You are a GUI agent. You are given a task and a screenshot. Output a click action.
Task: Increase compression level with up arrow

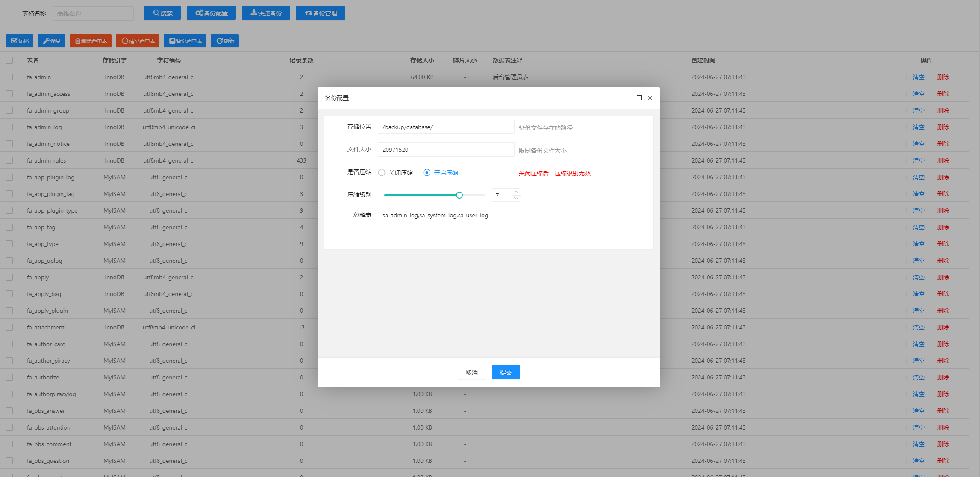point(516,192)
